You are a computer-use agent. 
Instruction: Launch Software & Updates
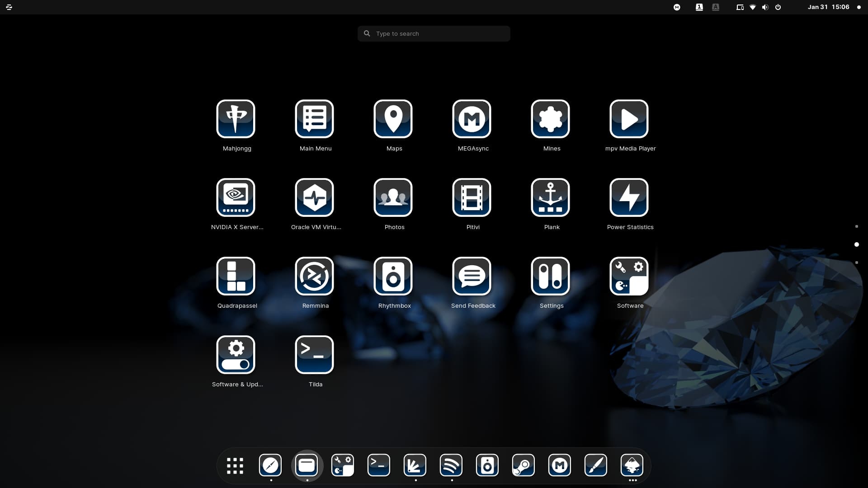[236, 355]
